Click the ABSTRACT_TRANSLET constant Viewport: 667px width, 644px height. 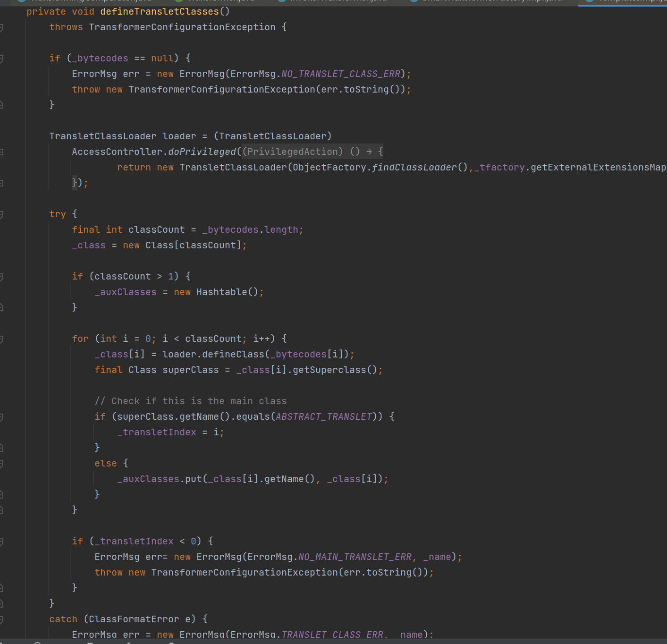[324, 416]
